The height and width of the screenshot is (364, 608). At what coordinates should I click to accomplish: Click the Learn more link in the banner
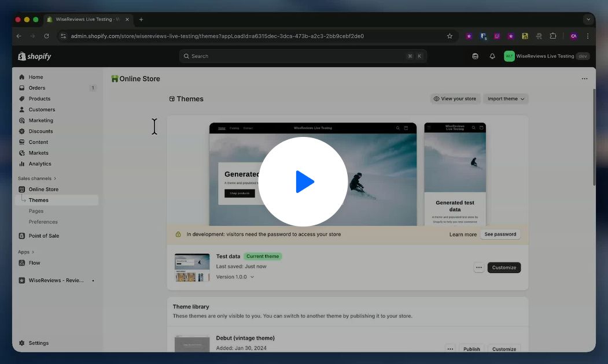click(463, 234)
